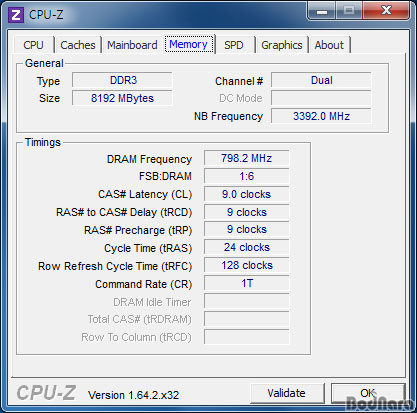The image size is (417, 413).
Task: Click the CPU-Z logo at bottom left
Action: click(46, 393)
